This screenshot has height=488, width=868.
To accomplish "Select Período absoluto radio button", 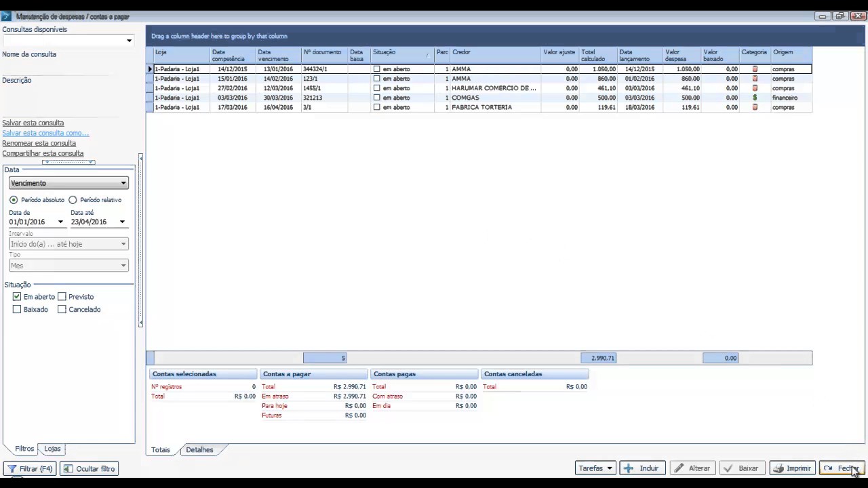I will 14,200.
